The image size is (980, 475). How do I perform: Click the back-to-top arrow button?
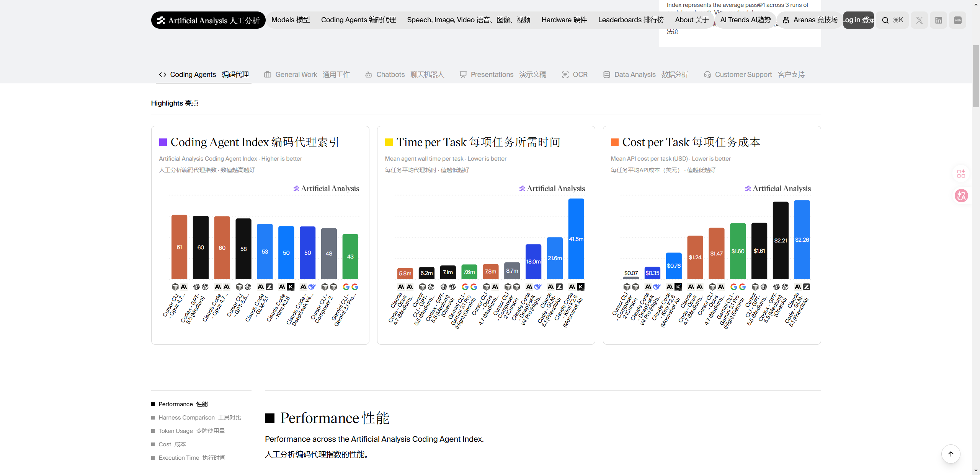coord(951,454)
